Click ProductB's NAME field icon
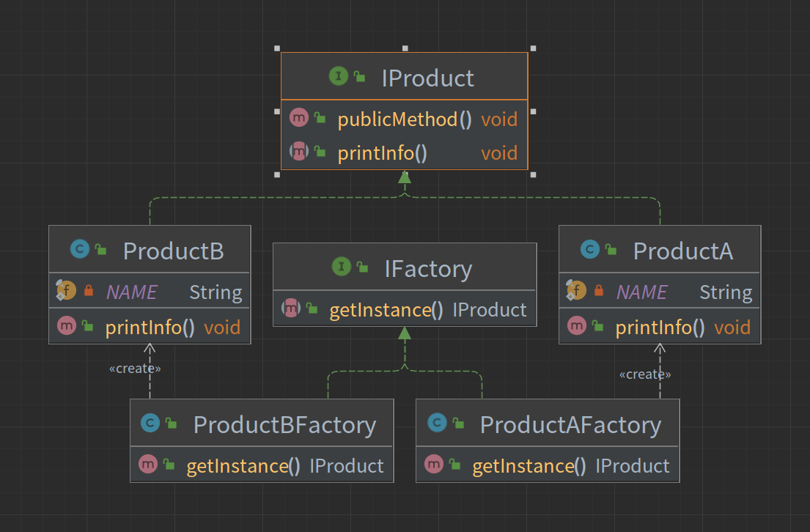810x532 pixels. [66, 292]
